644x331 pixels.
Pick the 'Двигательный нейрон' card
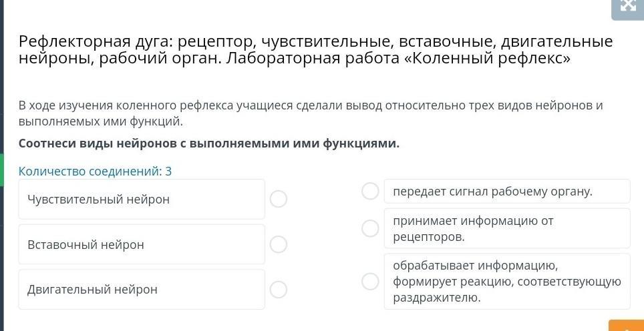(141, 289)
